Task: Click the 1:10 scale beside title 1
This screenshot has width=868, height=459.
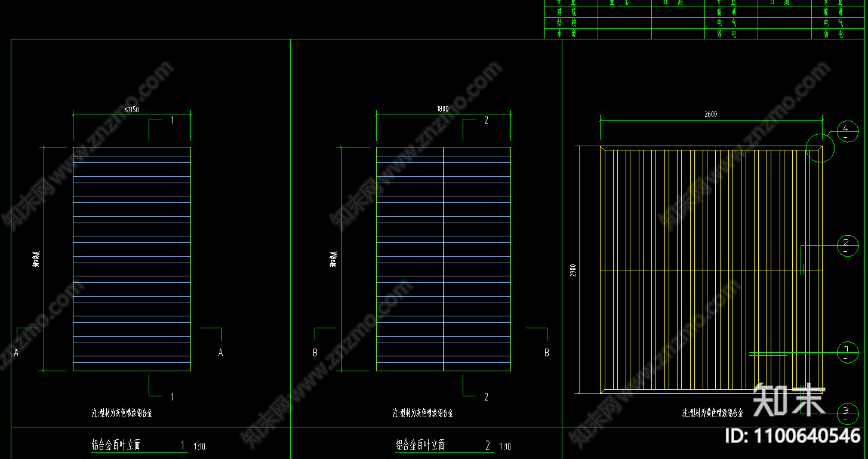Action: [x=199, y=446]
